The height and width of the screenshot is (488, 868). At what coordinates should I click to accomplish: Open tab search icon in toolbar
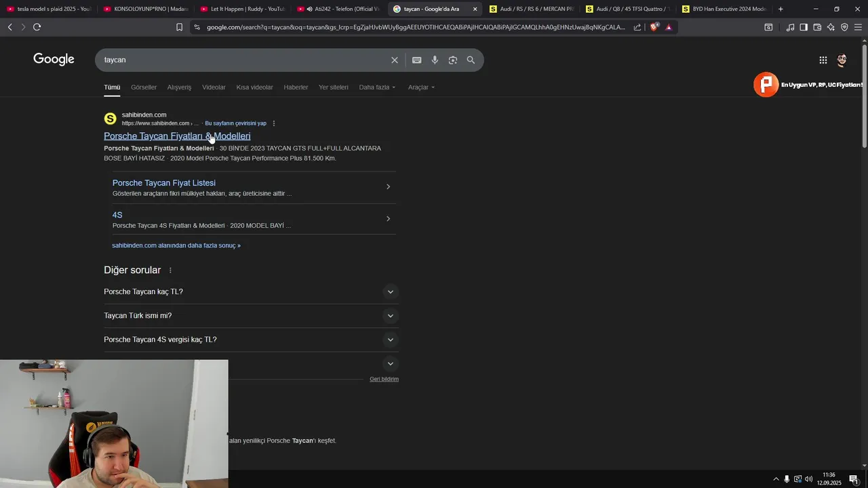[x=768, y=27]
